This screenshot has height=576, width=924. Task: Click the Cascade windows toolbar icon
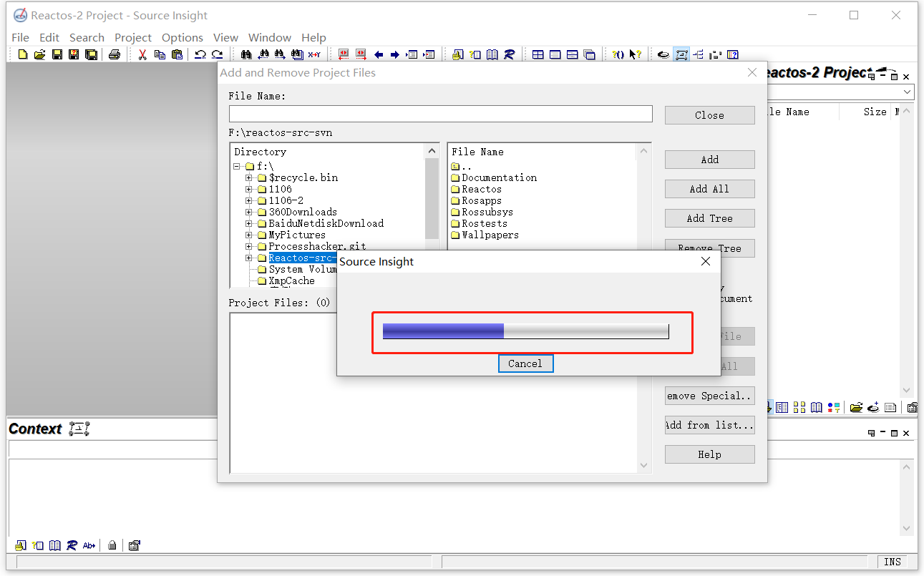[x=589, y=54]
